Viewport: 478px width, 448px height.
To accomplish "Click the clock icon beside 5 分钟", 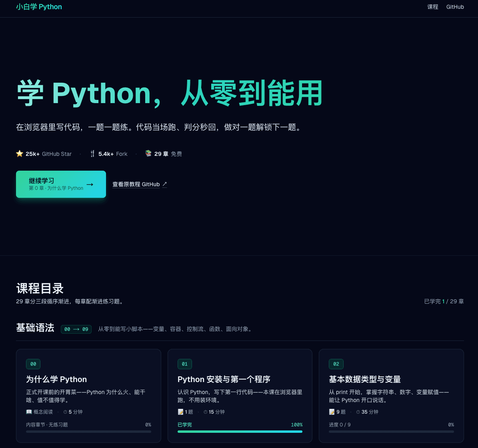I will click(x=65, y=412).
